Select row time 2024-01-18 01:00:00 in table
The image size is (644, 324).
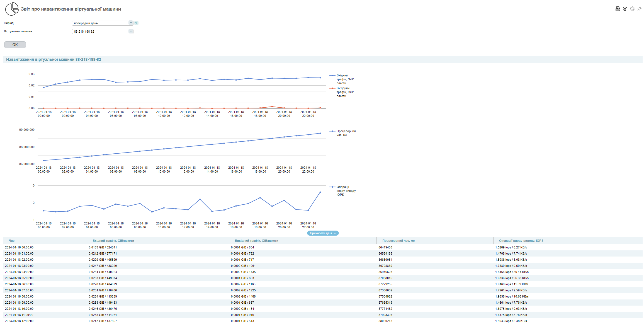click(x=19, y=253)
